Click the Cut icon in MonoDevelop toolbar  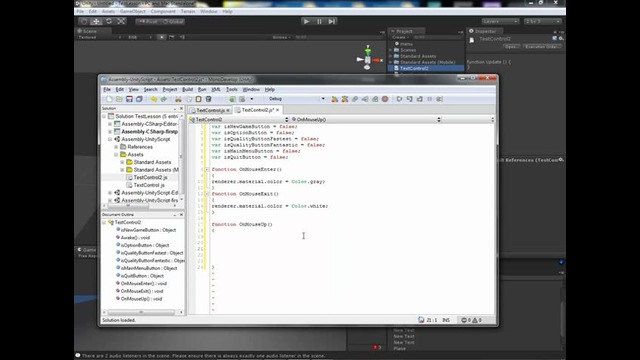click(x=178, y=99)
